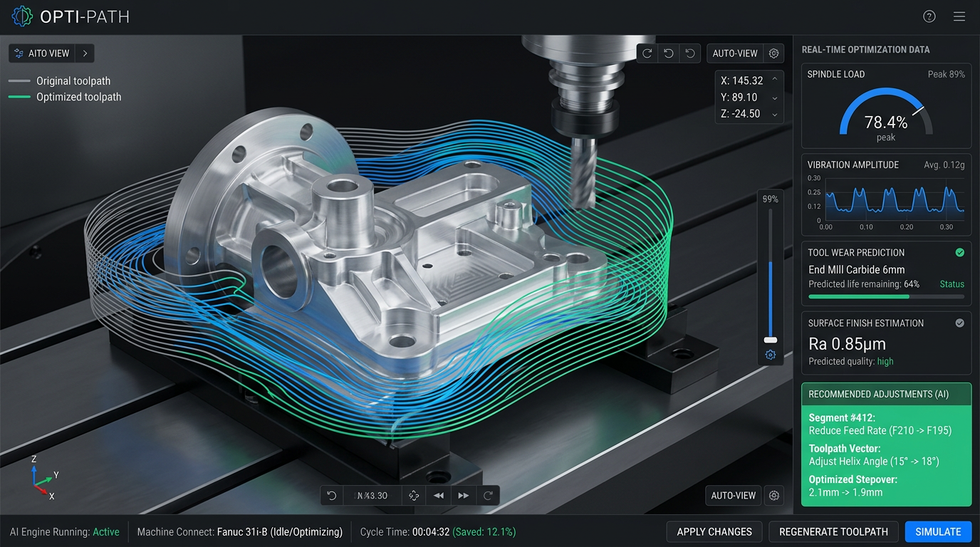Open gear settings beside the lower AUTO-VIEW
The width and height of the screenshot is (980, 547).
coord(774,496)
